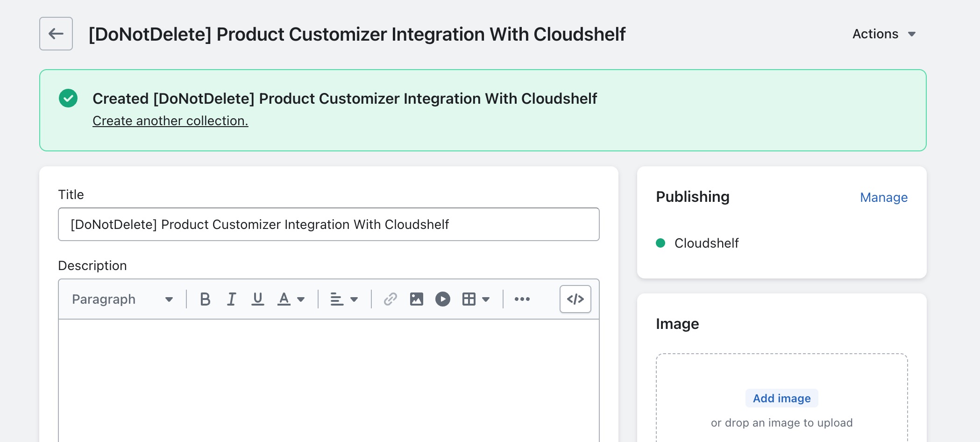The height and width of the screenshot is (442, 980).
Task: Insert a video into the description
Action: (442, 299)
